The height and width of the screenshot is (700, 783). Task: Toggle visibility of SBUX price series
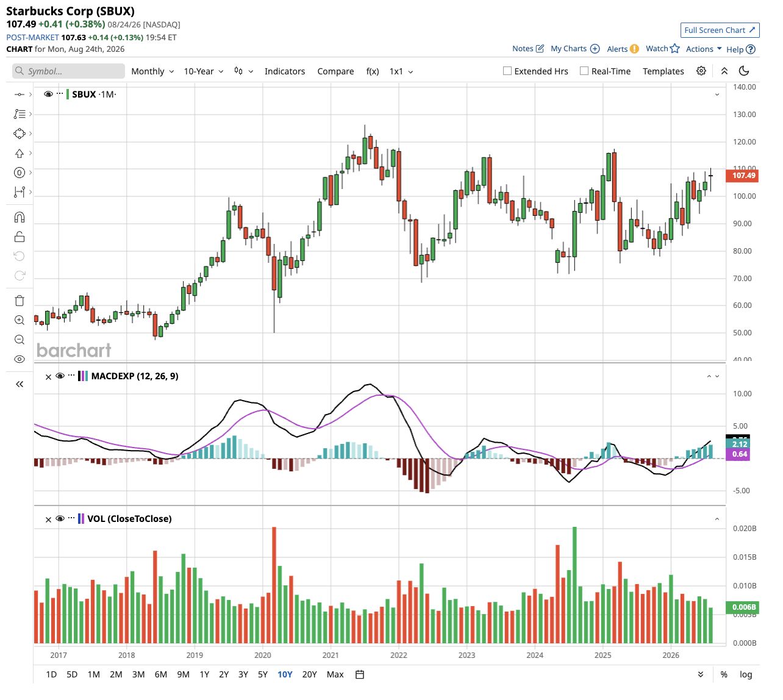pyautogui.click(x=48, y=94)
